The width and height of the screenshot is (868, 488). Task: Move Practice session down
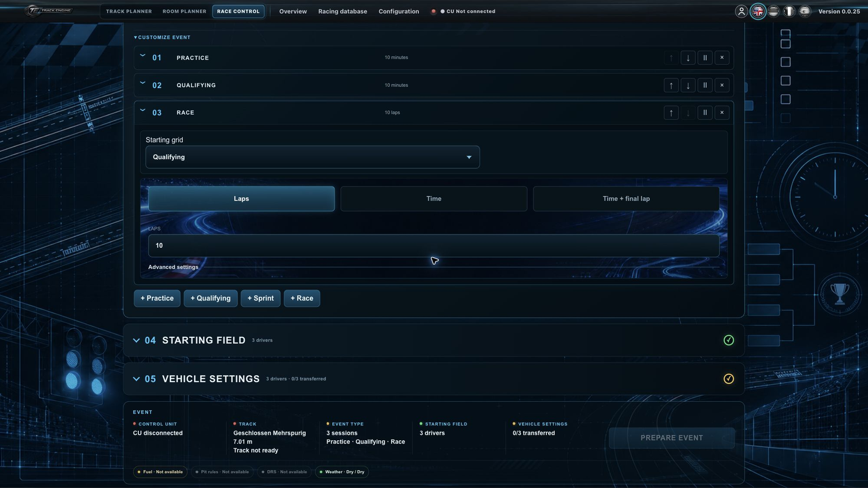(x=688, y=57)
